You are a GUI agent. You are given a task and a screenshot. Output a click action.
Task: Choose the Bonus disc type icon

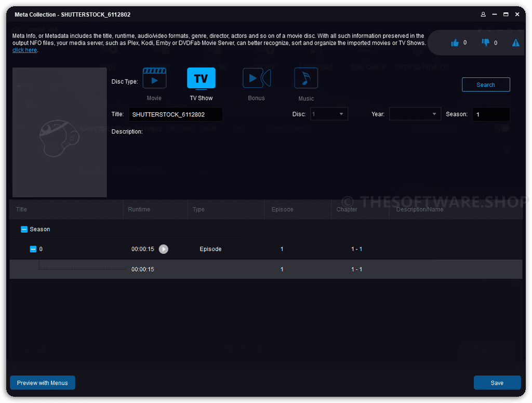pos(257,78)
